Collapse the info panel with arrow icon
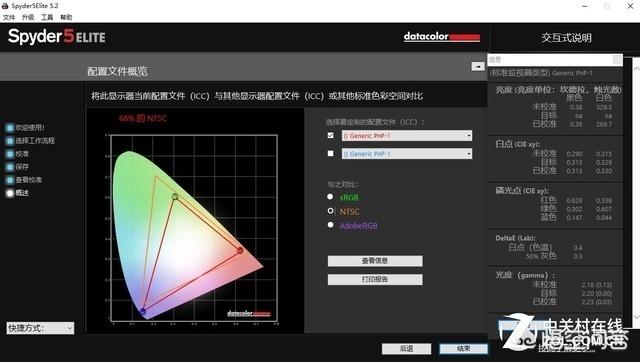This screenshot has width=640, height=362. point(478,66)
